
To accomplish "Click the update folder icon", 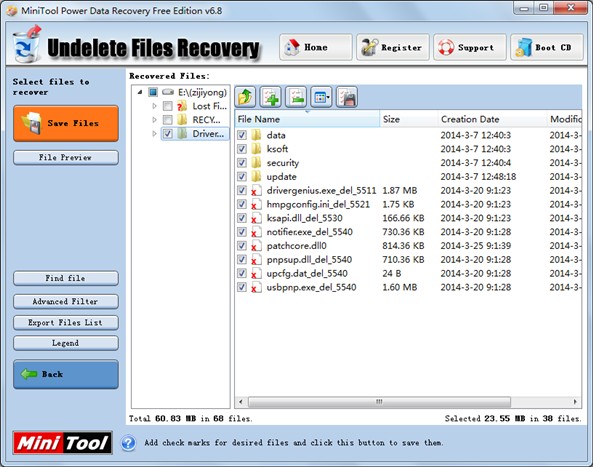I will click(257, 176).
